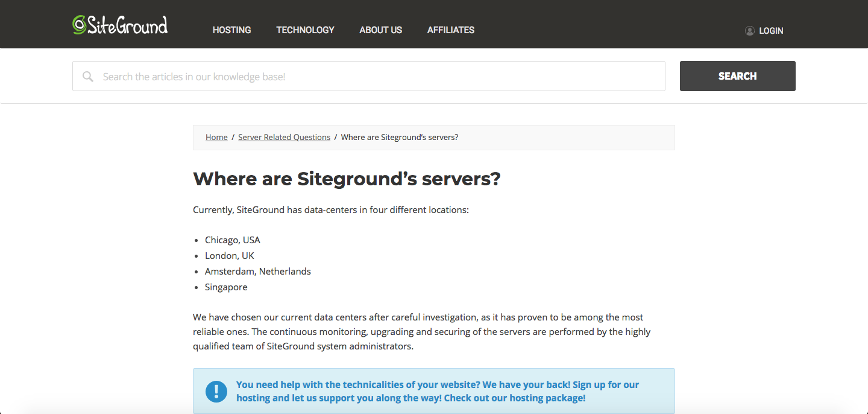The image size is (868, 414).
Task: Click the London, UK bullet item
Action: click(230, 255)
